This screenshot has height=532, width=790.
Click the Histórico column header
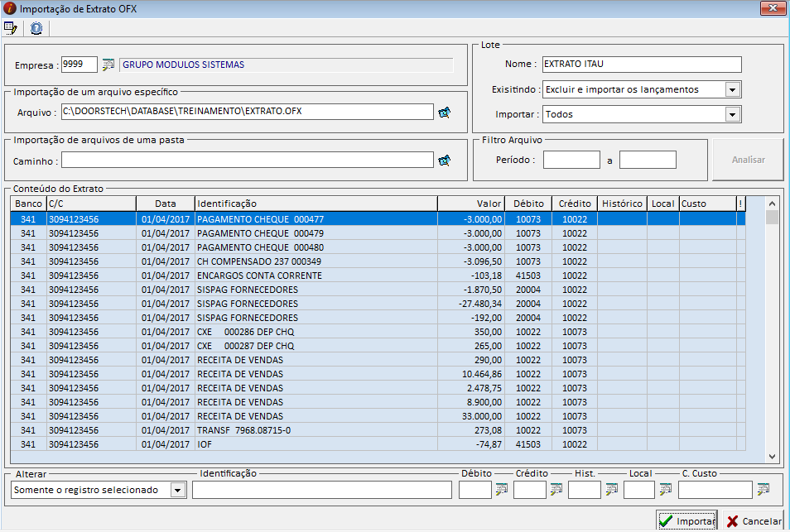[622, 204]
